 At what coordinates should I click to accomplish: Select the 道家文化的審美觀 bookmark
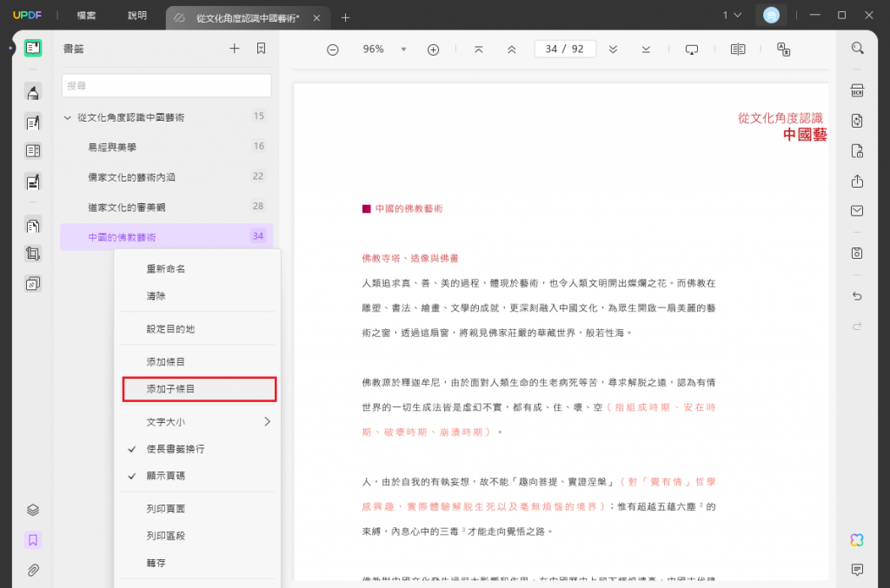(166, 207)
